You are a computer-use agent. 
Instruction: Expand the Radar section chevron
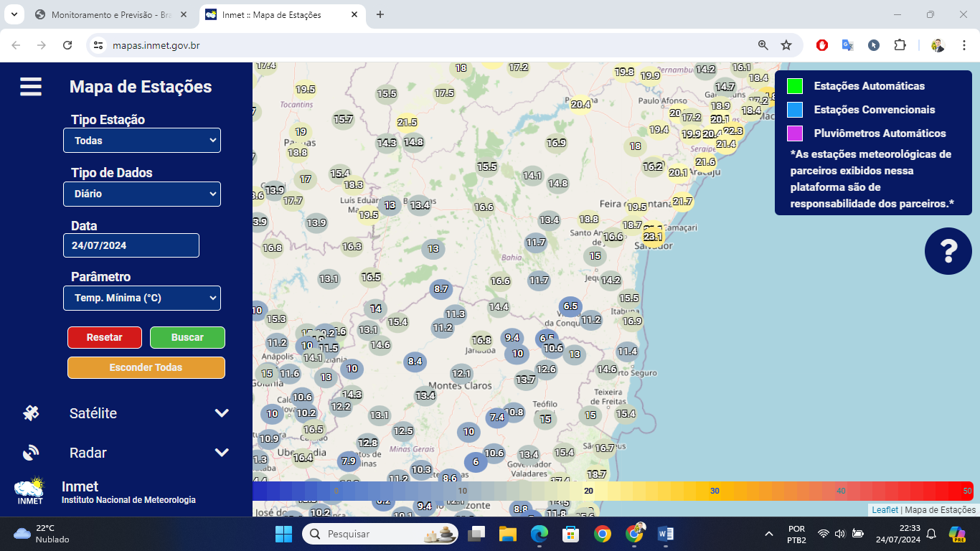tap(222, 453)
